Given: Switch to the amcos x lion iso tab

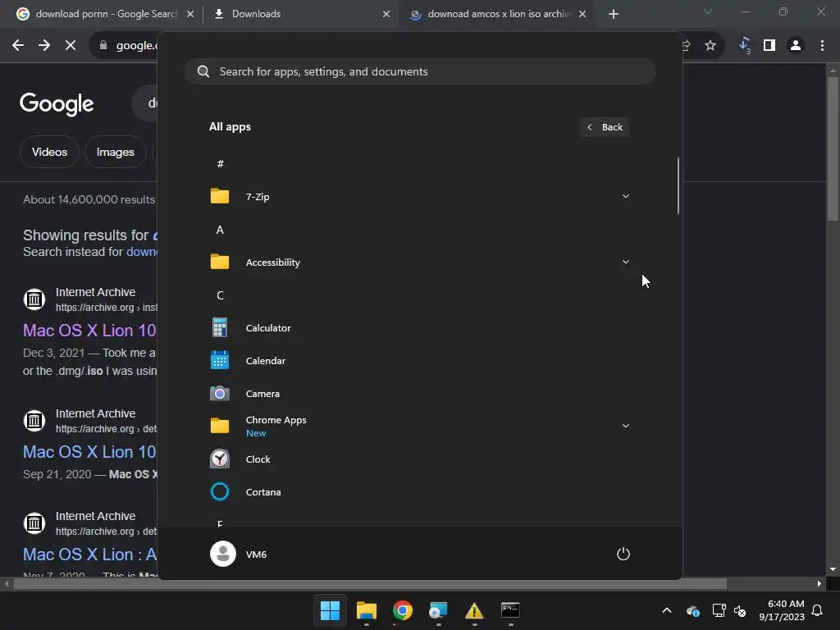Looking at the screenshot, I should click(x=498, y=14).
